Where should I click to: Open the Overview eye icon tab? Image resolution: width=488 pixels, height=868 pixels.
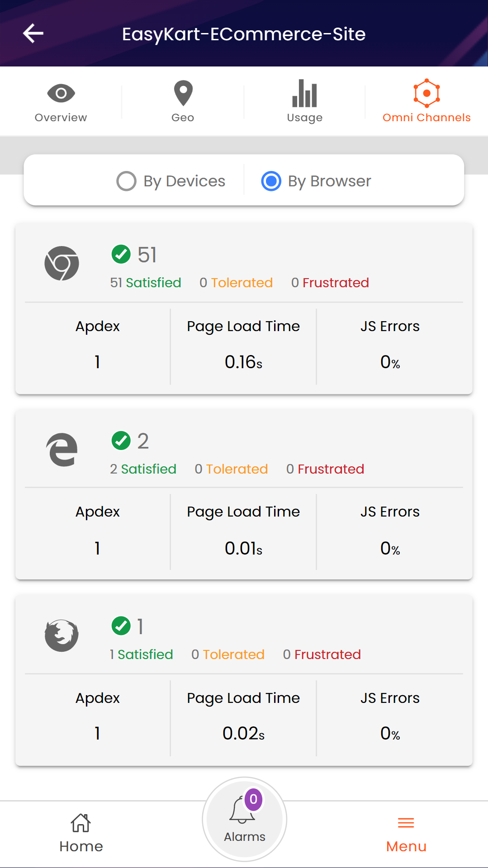(61, 93)
